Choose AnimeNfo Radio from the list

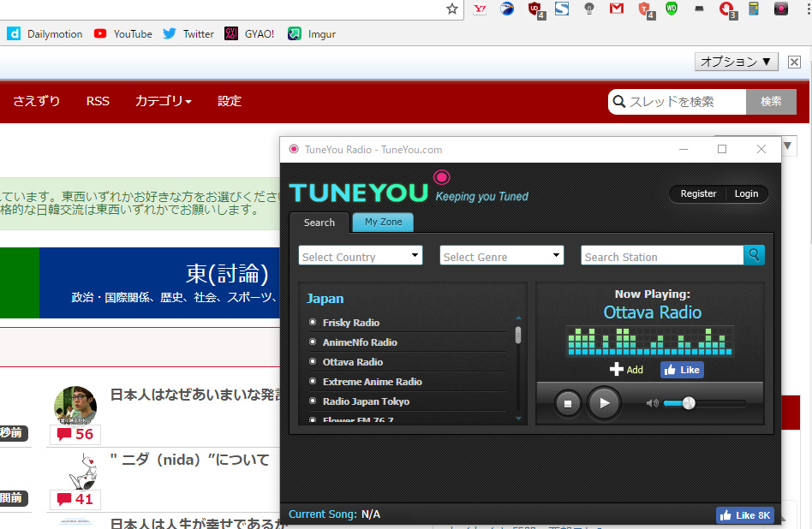coord(359,342)
